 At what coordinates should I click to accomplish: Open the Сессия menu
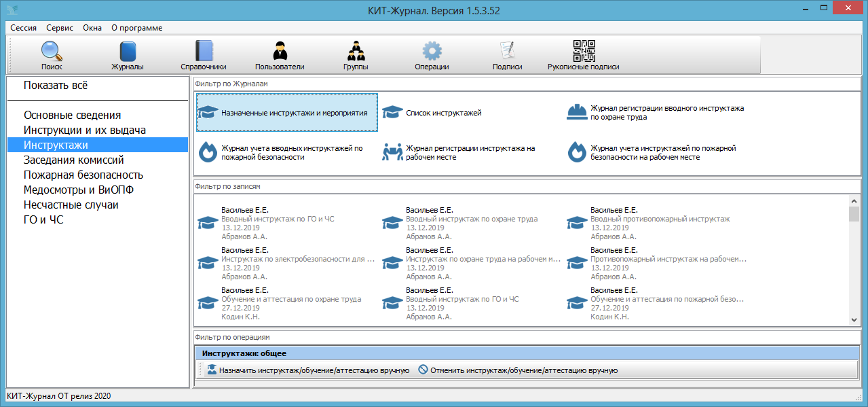click(x=24, y=28)
